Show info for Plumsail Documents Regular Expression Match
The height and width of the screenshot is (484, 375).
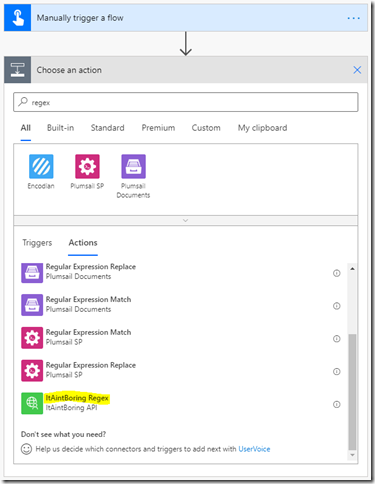337,306
